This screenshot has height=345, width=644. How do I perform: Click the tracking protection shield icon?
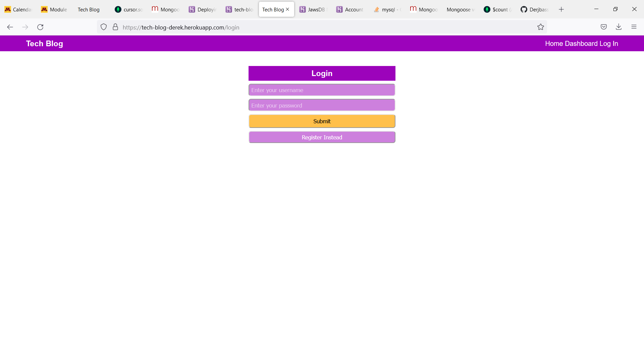pyautogui.click(x=104, y=27)
